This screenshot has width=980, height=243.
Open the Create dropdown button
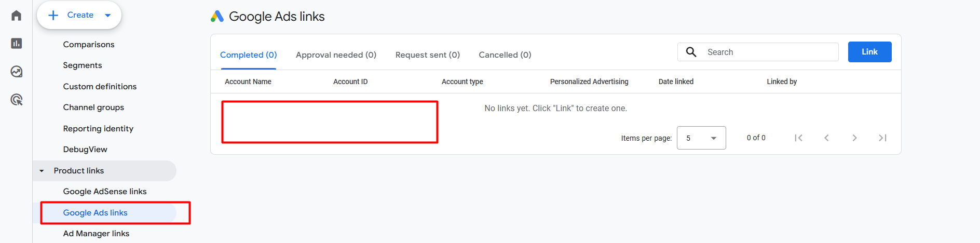click(79, 15)
